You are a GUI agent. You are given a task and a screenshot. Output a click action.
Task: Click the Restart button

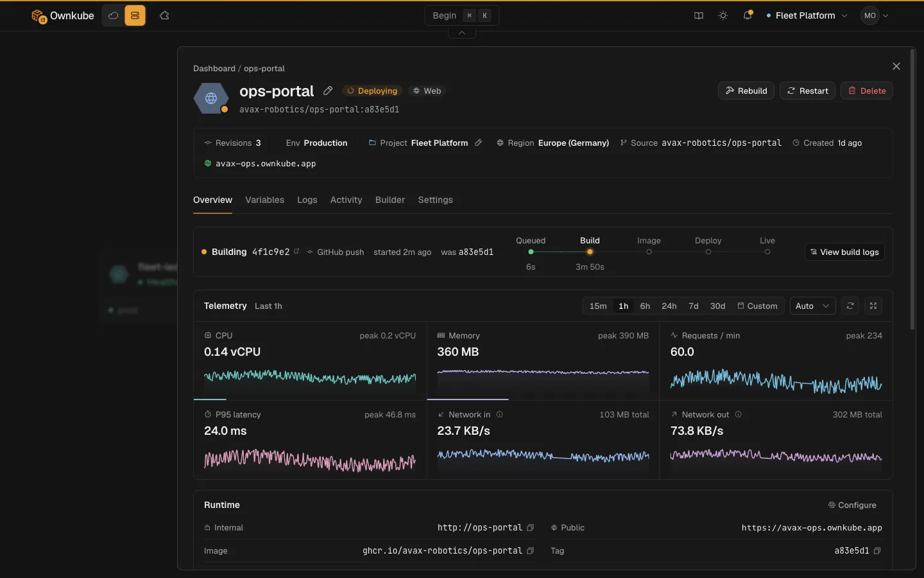click(x=808, y=91)
